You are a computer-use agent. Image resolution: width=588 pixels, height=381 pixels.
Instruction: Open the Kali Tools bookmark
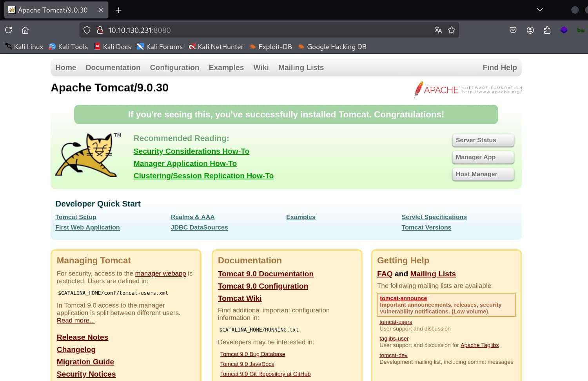[x=68, y=47]
